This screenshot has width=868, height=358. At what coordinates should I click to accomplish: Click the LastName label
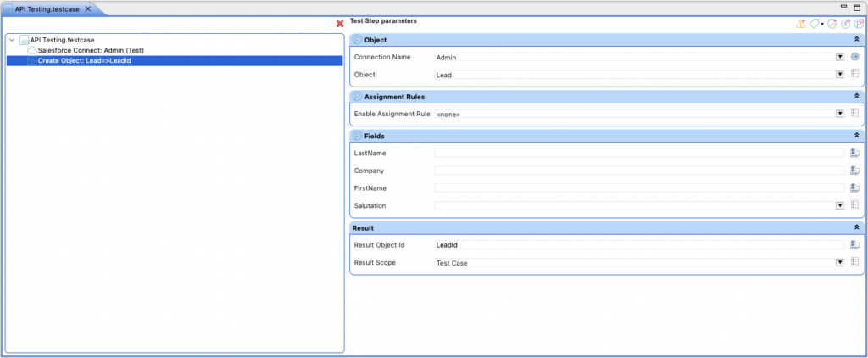[370, 153]
